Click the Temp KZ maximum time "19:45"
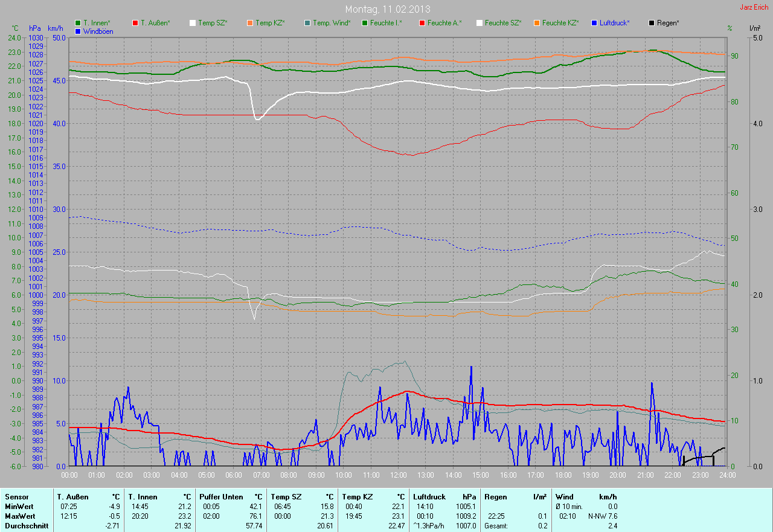 point(354,516)
